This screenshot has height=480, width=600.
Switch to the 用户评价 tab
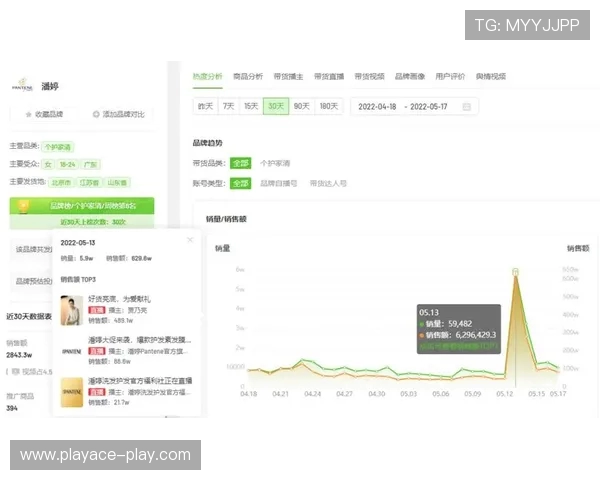[450, 77]
